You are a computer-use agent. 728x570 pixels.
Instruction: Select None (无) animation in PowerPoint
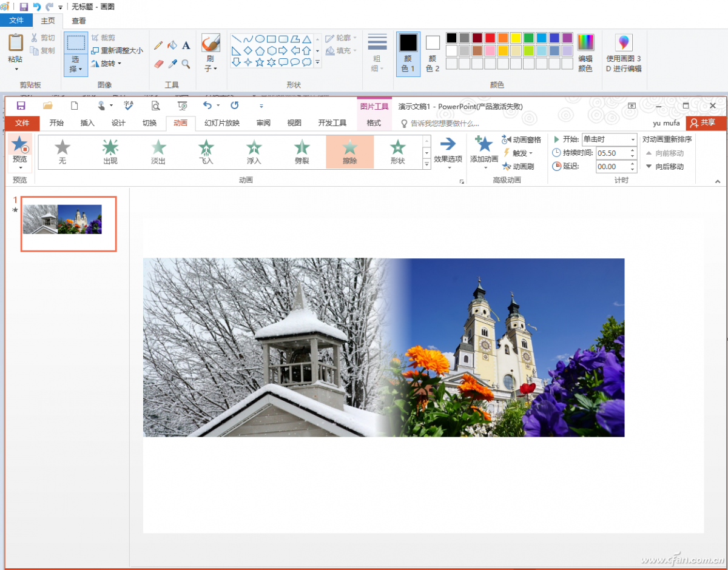(x=62, y=152)
